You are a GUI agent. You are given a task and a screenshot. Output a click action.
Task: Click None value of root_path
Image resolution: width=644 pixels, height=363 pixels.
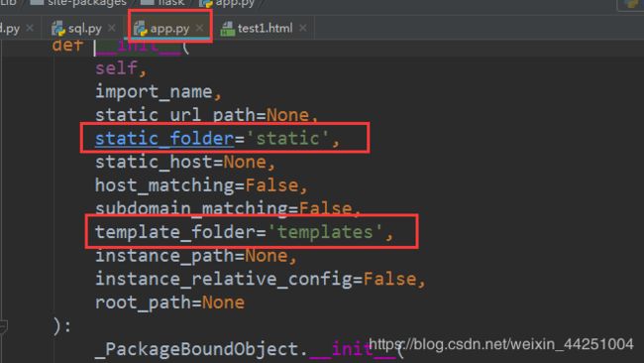coord(223,302)
